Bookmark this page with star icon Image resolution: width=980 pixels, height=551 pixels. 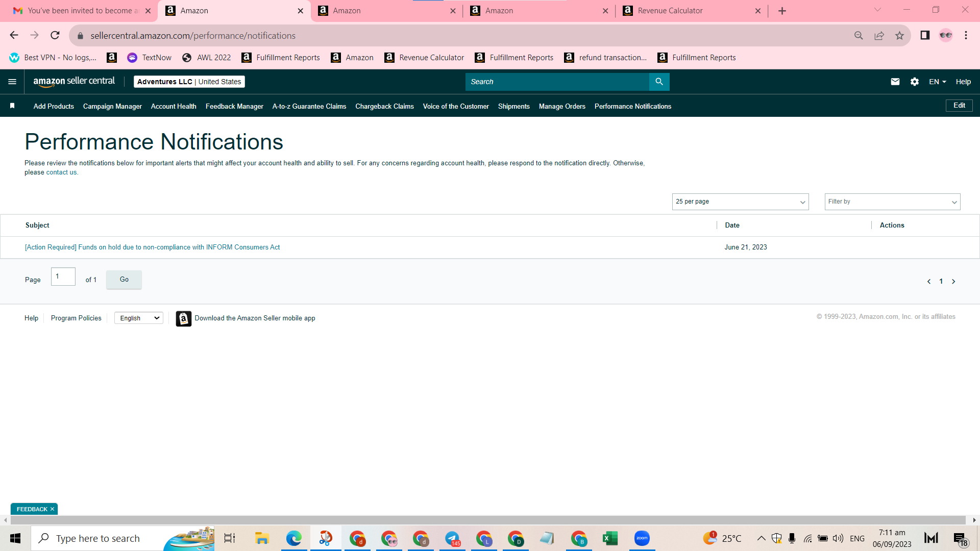coord(899,35)
